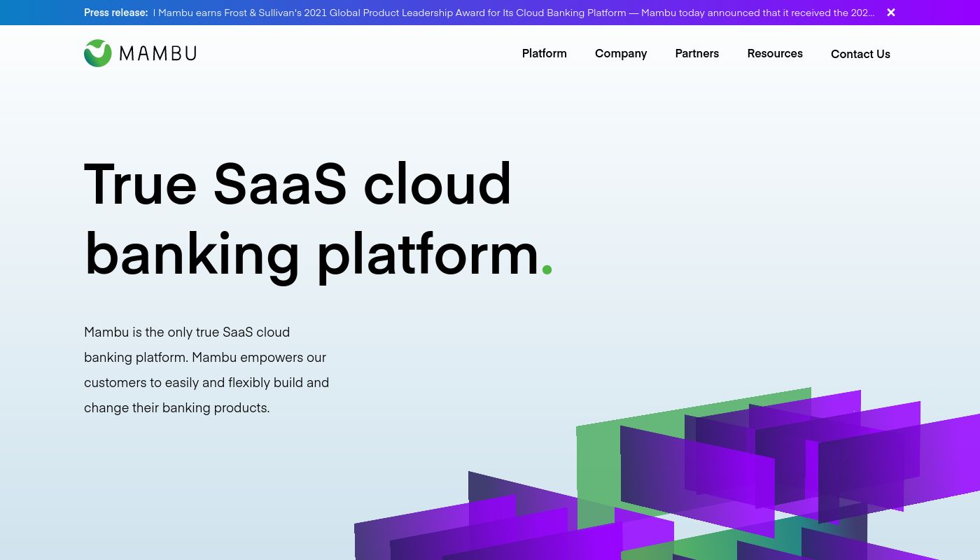Click the purple and green blocks illustration
This screenshot has height=560, width=980.
pyautogui.click(x=666, y=474)
